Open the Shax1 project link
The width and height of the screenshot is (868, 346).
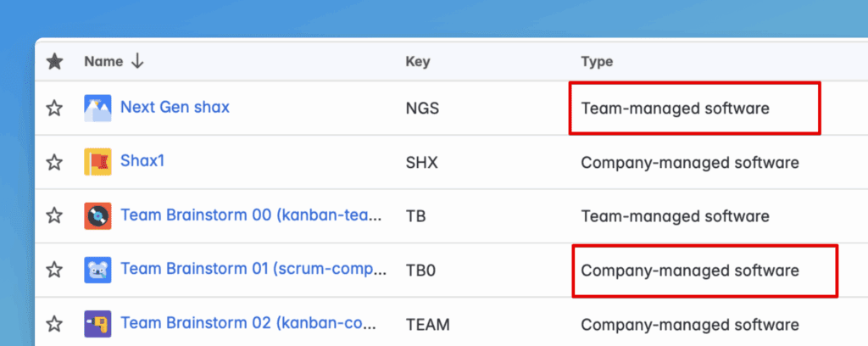[x=142, y=161]
